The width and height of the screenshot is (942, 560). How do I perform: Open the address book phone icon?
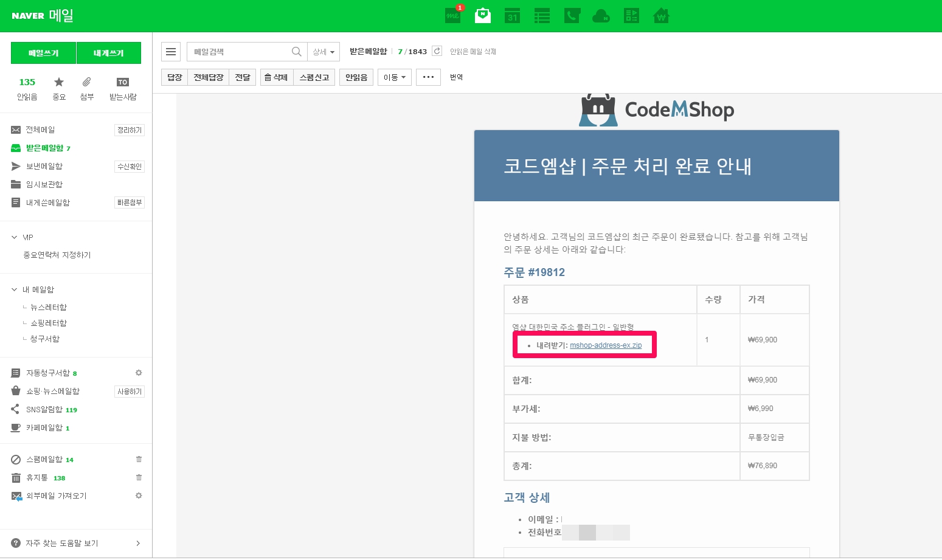click(x=572, y=16)
